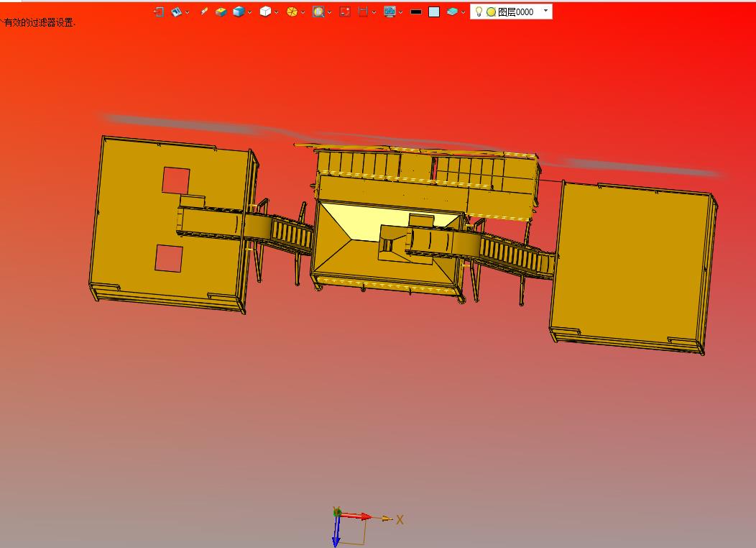Image resolution: width=756 pixels, height=548 pixels.
Task: Click the yellow-topped box view icon
Action: tap(221, 12)
